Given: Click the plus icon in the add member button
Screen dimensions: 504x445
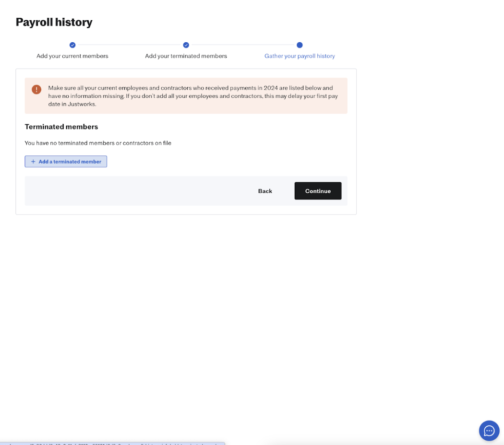Looking at the screenshot, I should 33,162.
